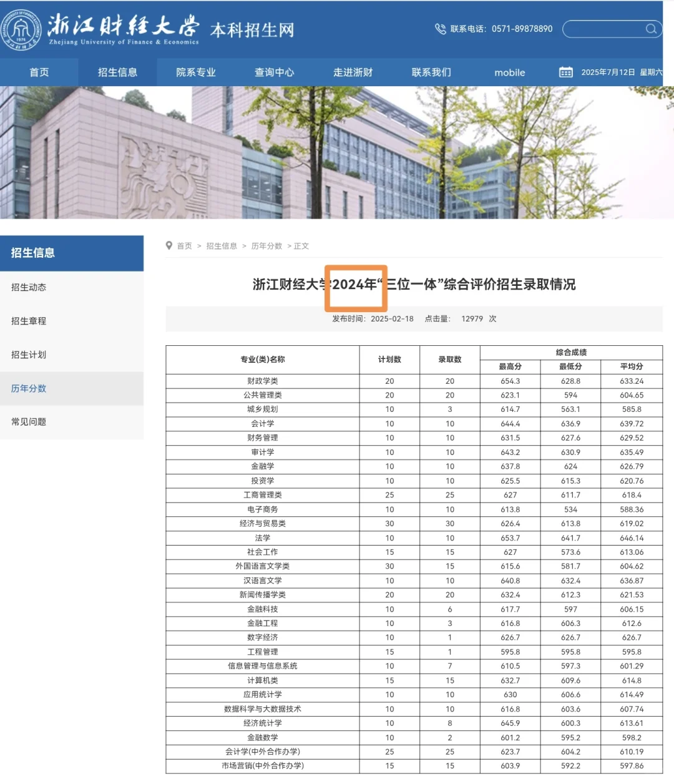
Task: Click the 审计学 row name
Action: point(263,452)
